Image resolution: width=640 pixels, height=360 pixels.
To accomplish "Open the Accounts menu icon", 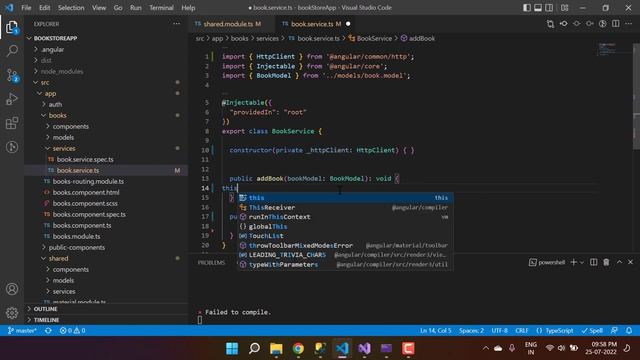I will point(12,289).
